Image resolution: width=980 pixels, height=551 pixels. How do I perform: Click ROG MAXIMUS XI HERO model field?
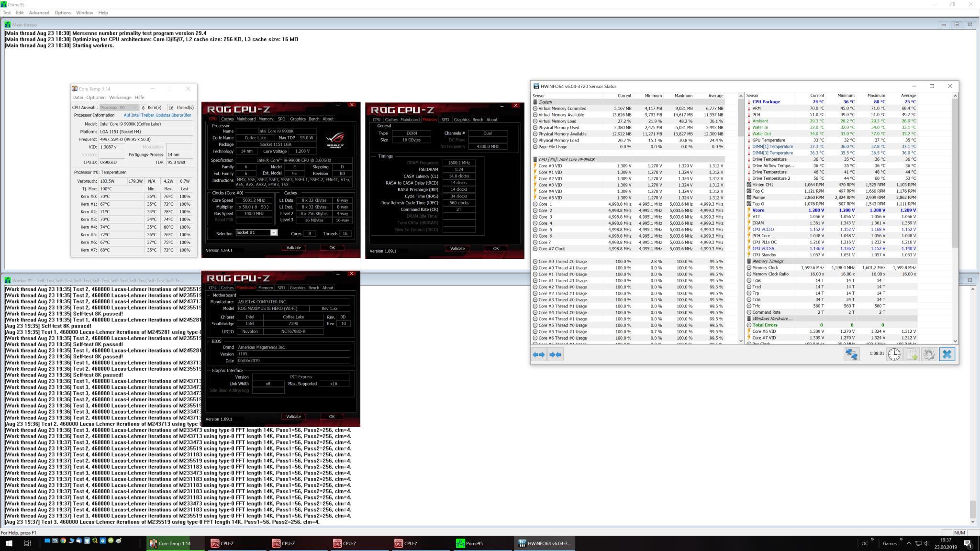pyautogui.click(x=273, y=309)
